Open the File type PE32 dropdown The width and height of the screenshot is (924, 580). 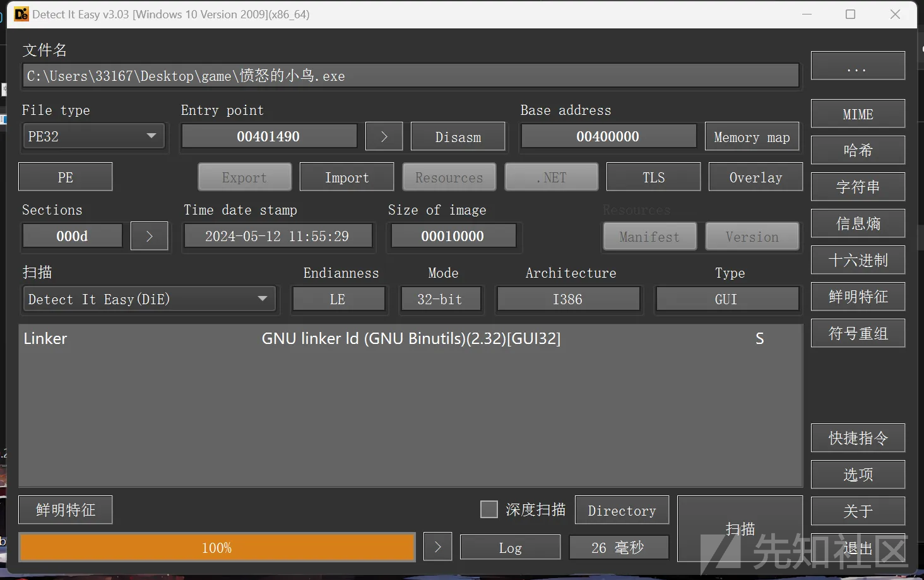tap(93, 136)
